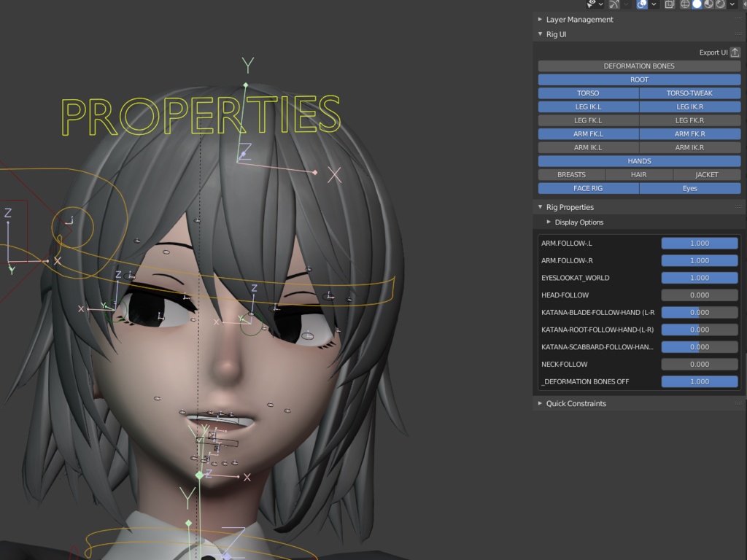Click the DEFORMATION BONES button
This screenshot has height=560, width=747.
tap(639, 66)
